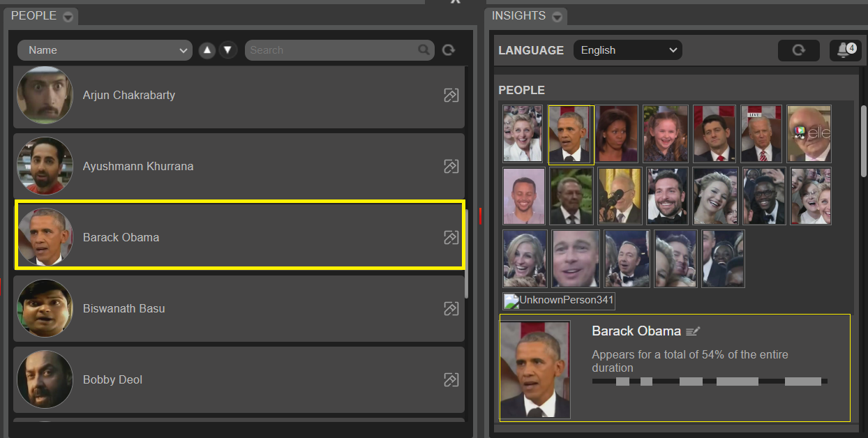Click the 'Appears for a total of 54%' text
The image size is (868, 438).
coord(690,361)
